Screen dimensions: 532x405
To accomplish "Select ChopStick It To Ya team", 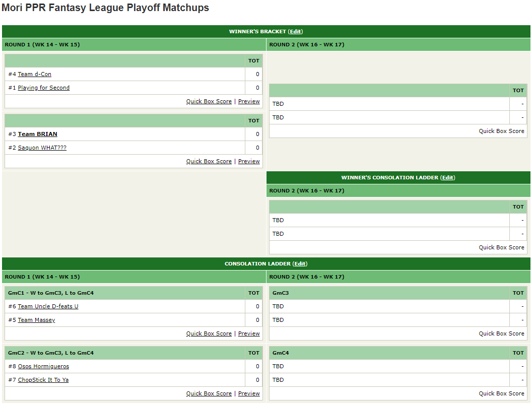I will pos(43,380).
